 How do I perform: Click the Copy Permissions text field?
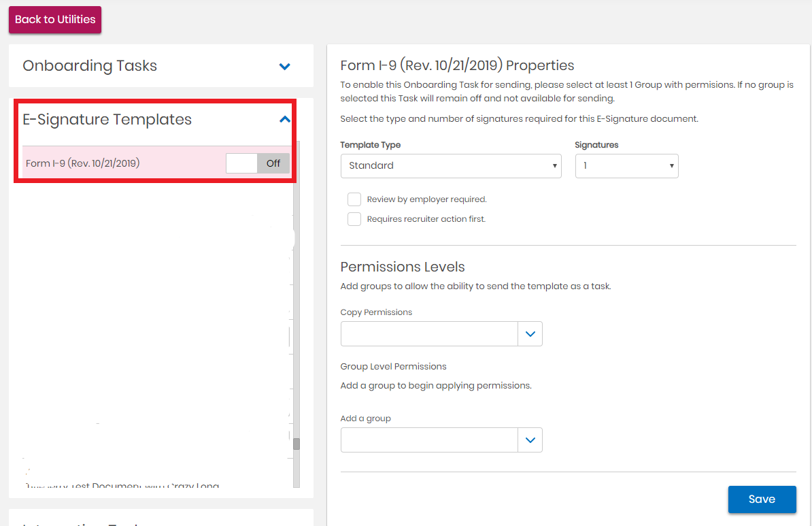429,334
